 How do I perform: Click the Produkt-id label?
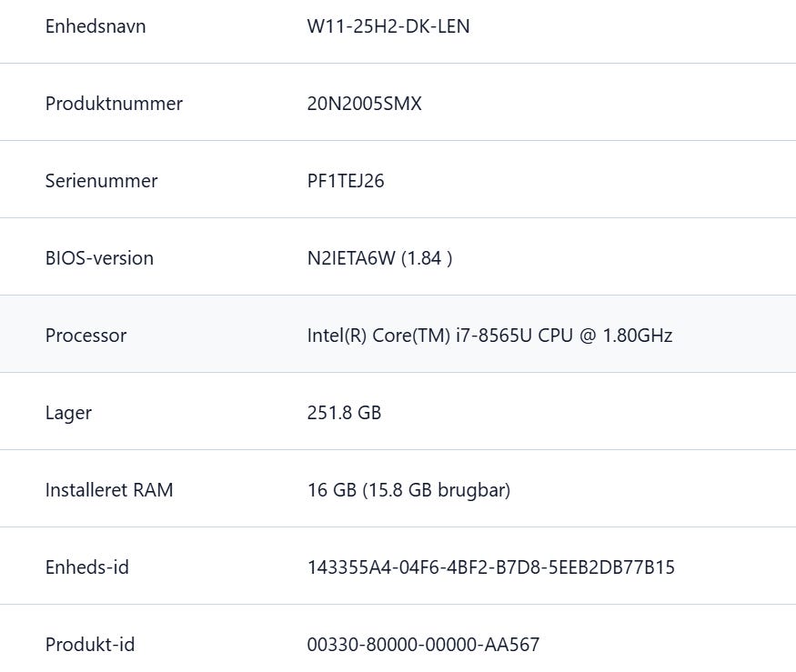(x=90, y=645)
